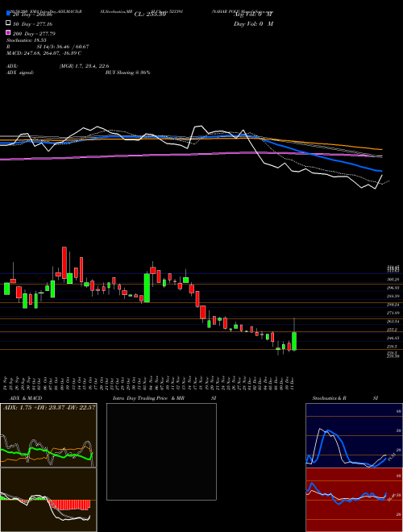Open the red RSI chart panel

click(x=354, y=500)
